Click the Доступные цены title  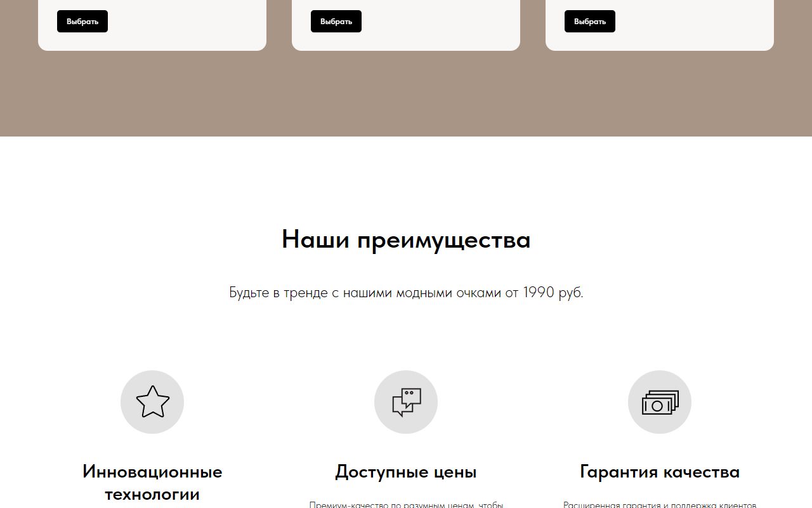406,472
